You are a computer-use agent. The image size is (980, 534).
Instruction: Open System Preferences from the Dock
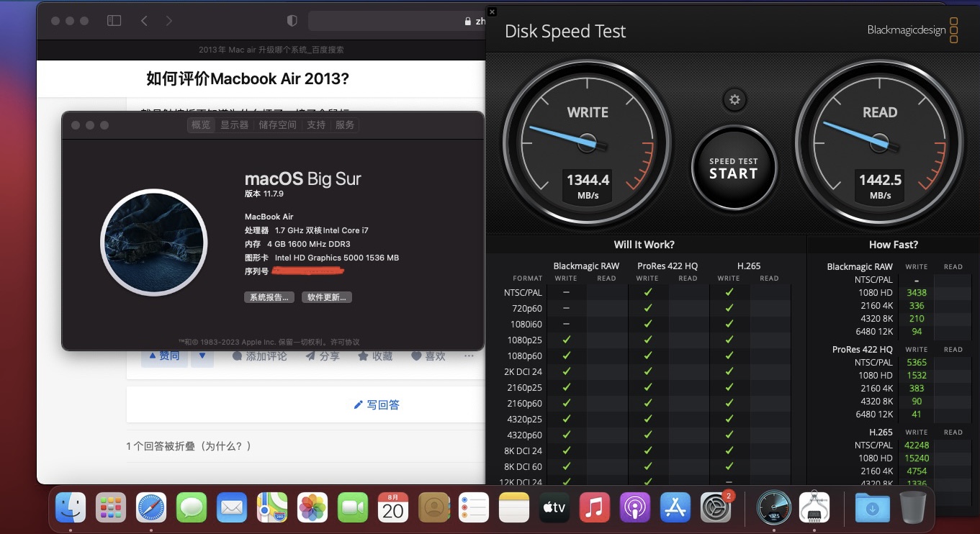(716, 508)
